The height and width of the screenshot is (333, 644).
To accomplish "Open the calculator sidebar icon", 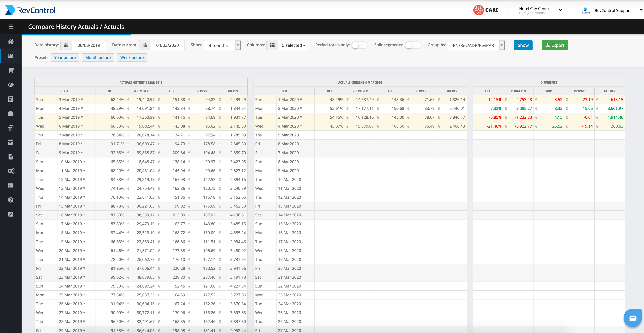I will click(11, 99).
